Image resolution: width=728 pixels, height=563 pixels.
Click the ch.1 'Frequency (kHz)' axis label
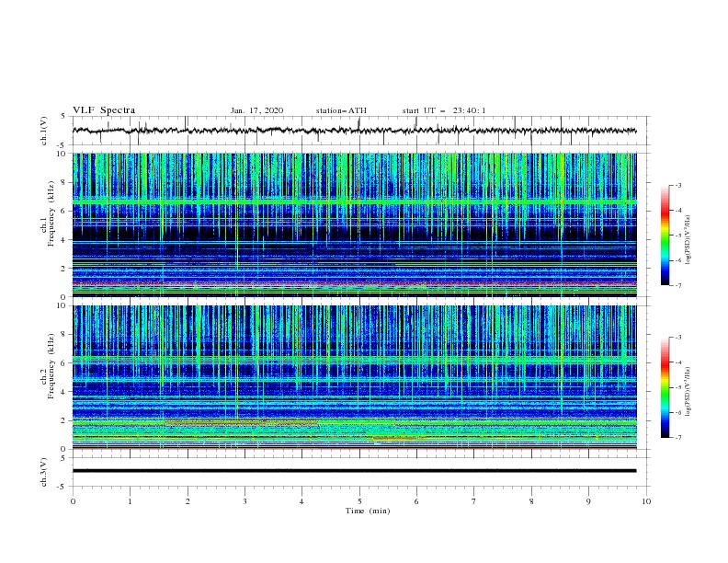tap(51, 212)
